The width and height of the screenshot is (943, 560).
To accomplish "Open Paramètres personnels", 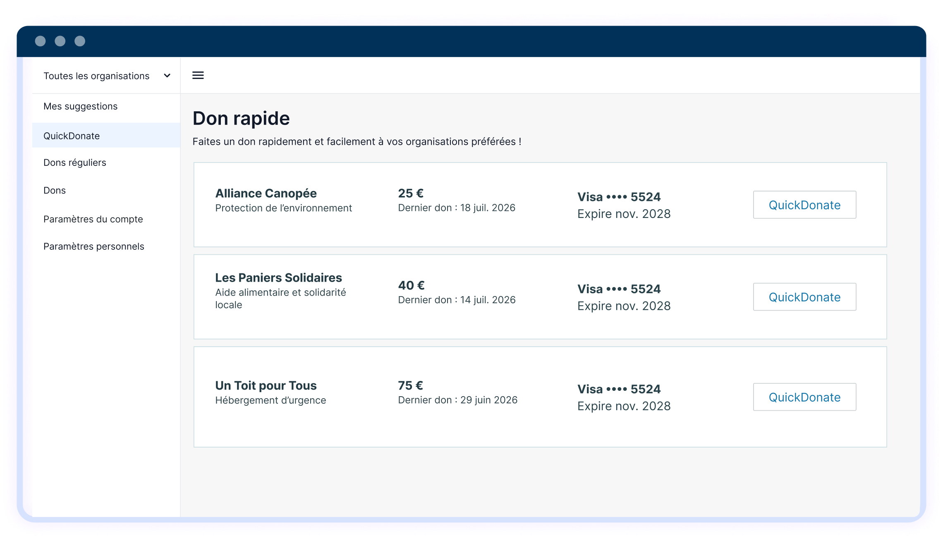I will pyautogui.click(x=94, y=246).
